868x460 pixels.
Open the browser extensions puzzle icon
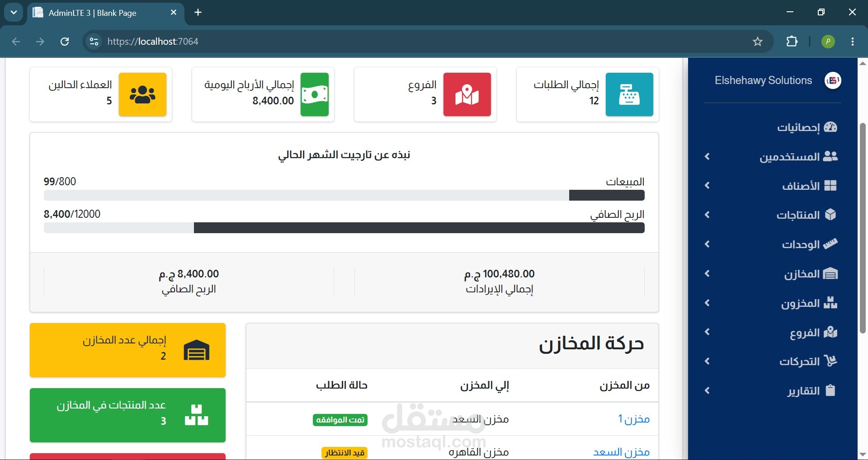click(x=792, y=42)
